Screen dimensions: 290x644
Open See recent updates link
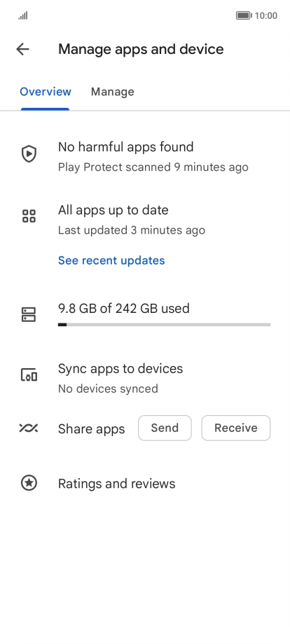coord(111,260)
